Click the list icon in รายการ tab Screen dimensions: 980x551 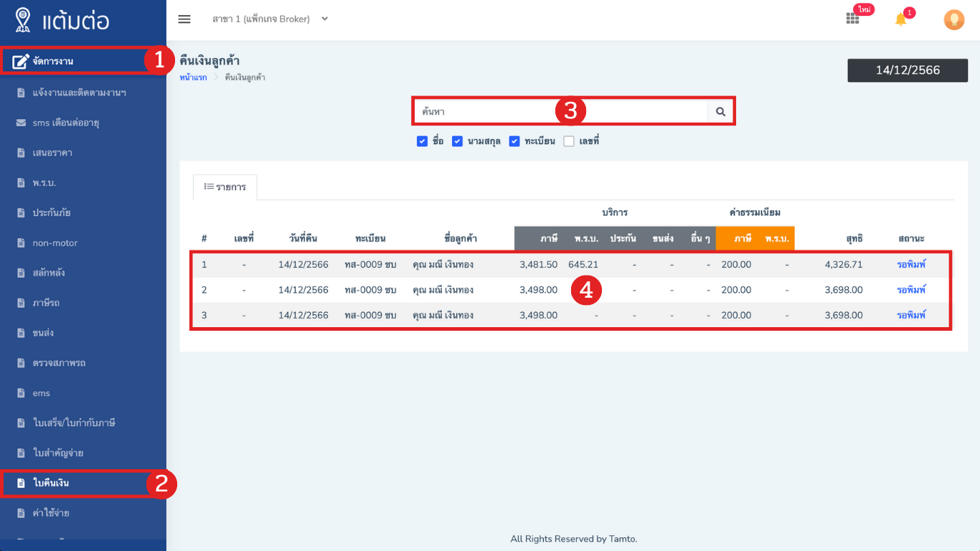click(209, 187)
